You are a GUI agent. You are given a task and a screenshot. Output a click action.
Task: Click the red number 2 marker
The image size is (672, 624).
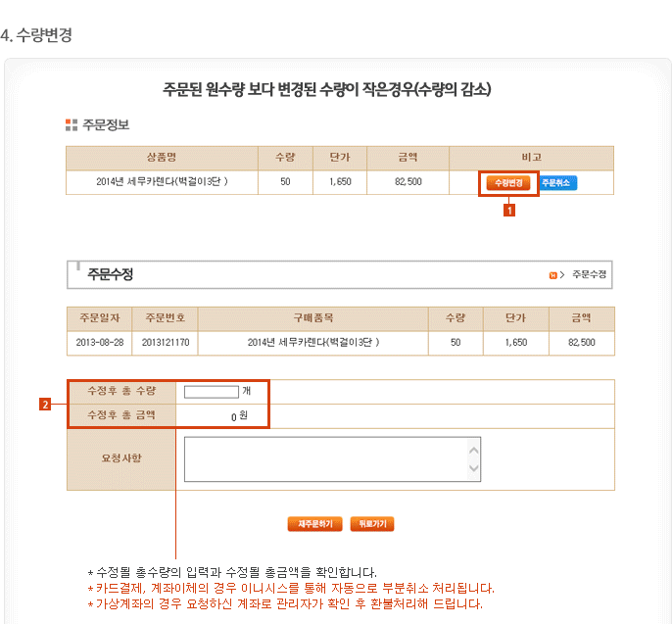(x=45, y=403)
